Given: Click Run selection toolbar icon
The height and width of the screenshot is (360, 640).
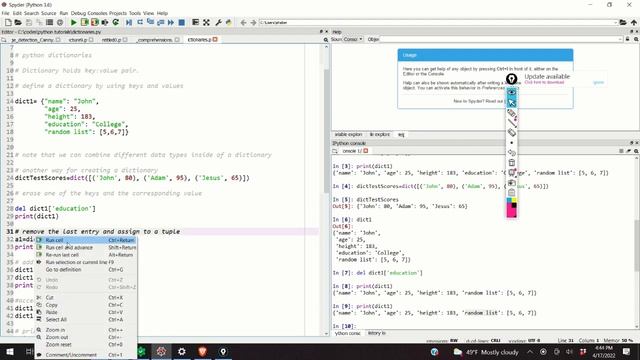Looking at the screenshot, I should pos(105,22).
